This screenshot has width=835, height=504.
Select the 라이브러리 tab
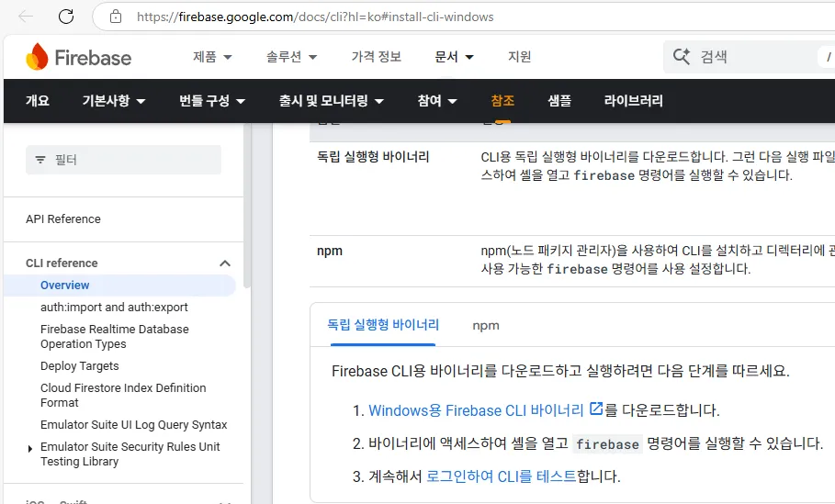pyautogui.click(x=633, y=101)
